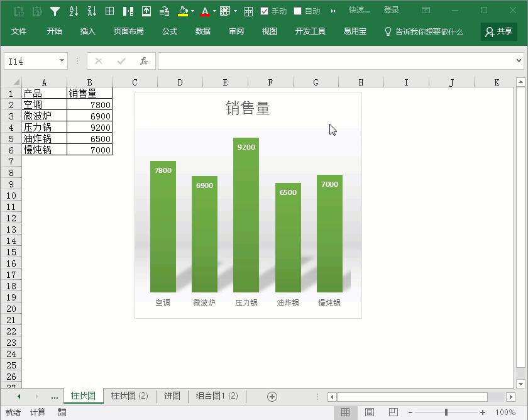Add a new worksheet with the plus button
Screen dimensions: 528x420
[x=272, y=396]
